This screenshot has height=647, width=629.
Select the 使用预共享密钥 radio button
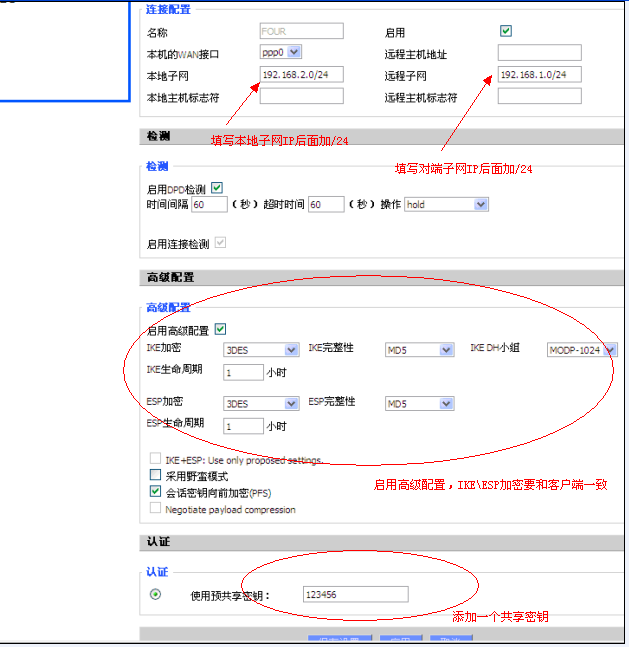[x=155, y=594]
